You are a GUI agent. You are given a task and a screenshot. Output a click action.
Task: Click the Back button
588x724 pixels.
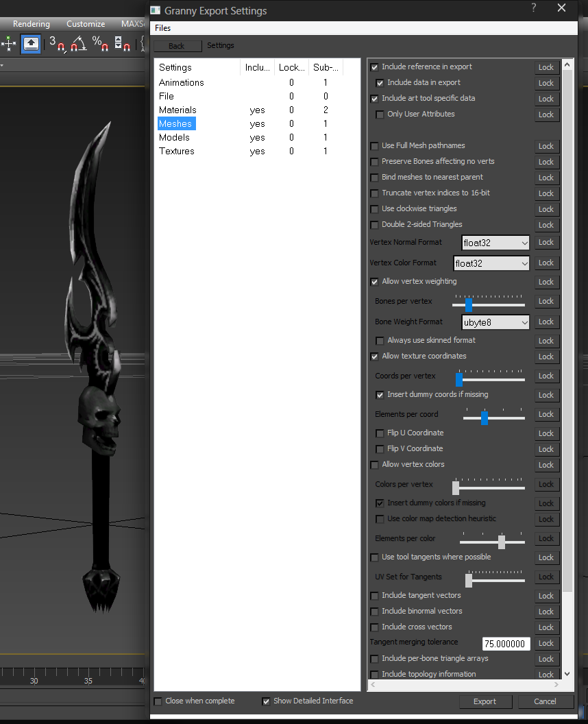(x=177, y=46)
